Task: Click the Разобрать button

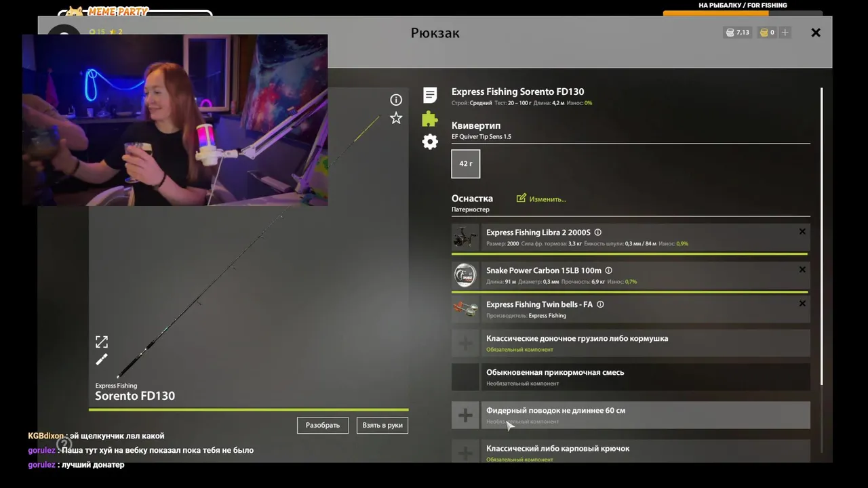Action: pos(323,425)
